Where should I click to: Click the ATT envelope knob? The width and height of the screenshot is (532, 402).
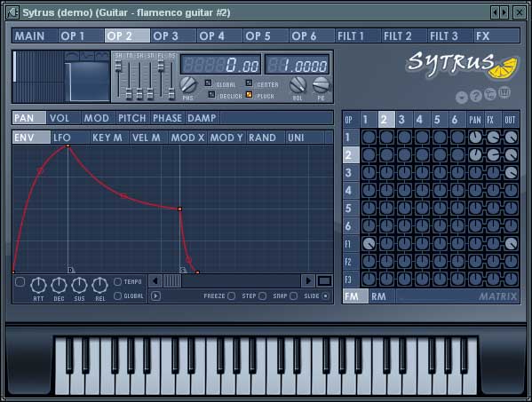tap(38, 286)
